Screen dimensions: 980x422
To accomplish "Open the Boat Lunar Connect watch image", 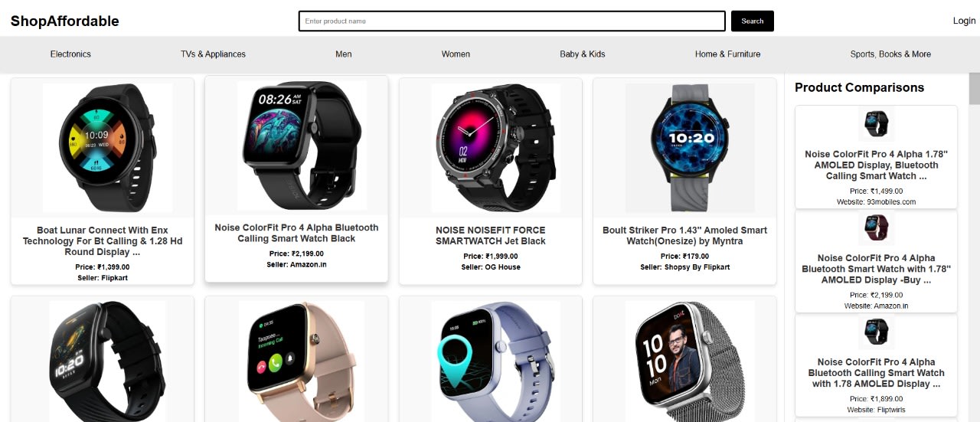I will [107, 149].
